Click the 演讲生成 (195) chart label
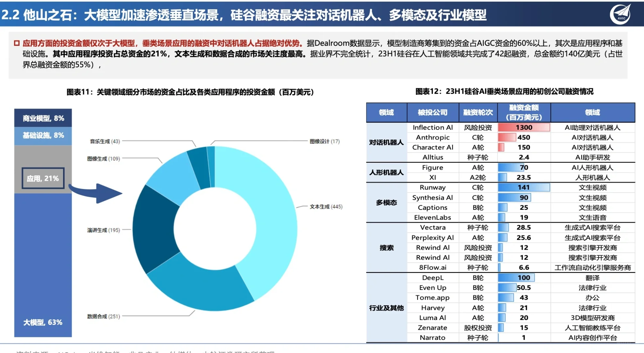The height and width of the screenshot is (353, 644). click(103, 230)
